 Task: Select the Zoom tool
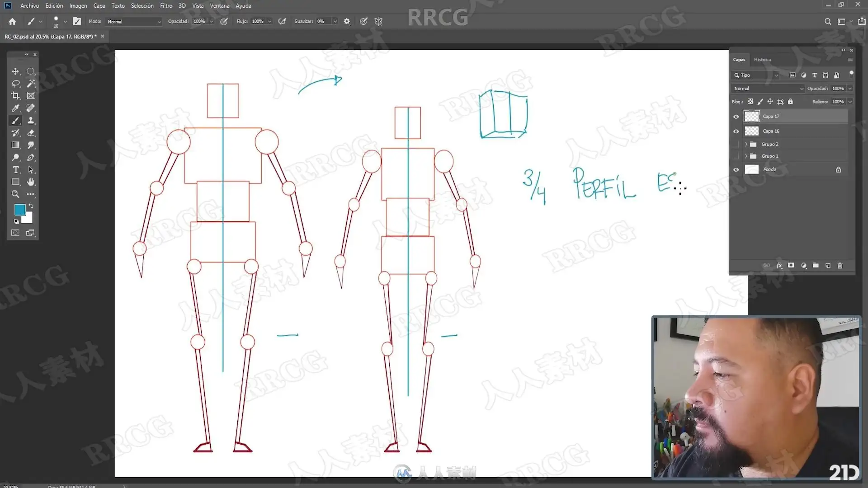pyautogui.click(x=15, y=194)
